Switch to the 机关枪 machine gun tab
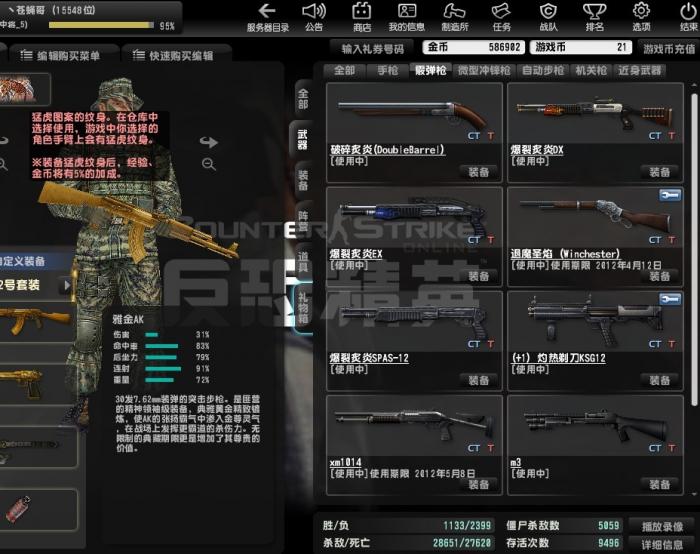 click(x=591, y=71)
